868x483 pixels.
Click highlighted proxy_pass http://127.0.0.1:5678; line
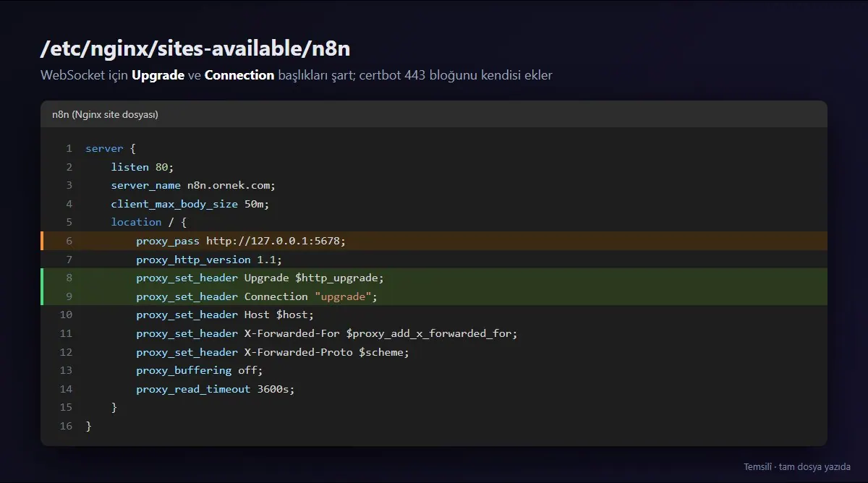pyautogui.click(x=434, y=241)
